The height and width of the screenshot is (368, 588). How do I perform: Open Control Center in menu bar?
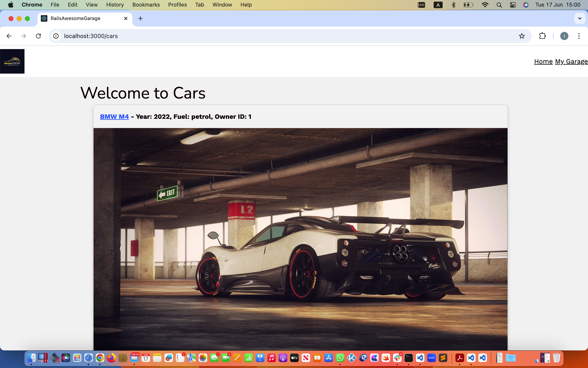click(513, 5)
